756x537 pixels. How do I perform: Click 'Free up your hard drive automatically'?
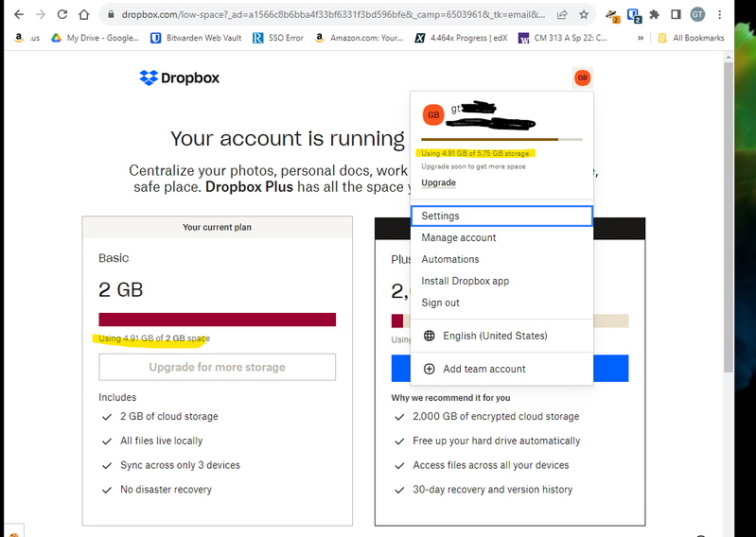tap(497, 441)
